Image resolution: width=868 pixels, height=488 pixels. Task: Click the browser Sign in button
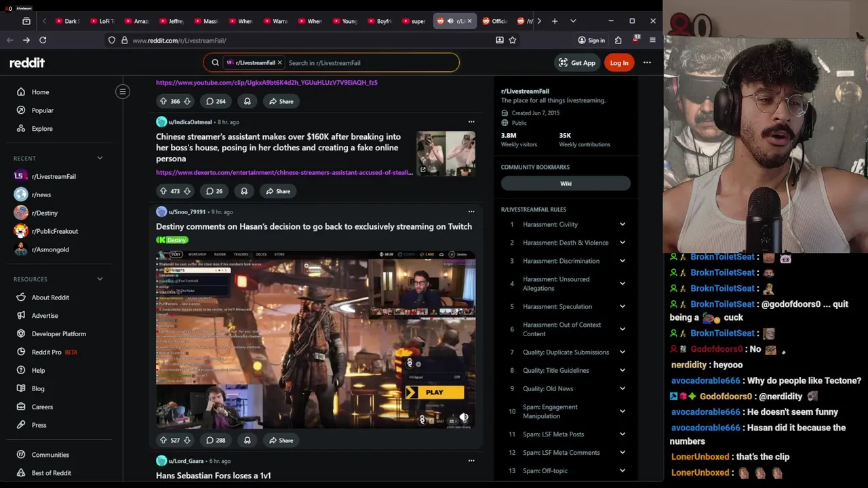[591, 40]
